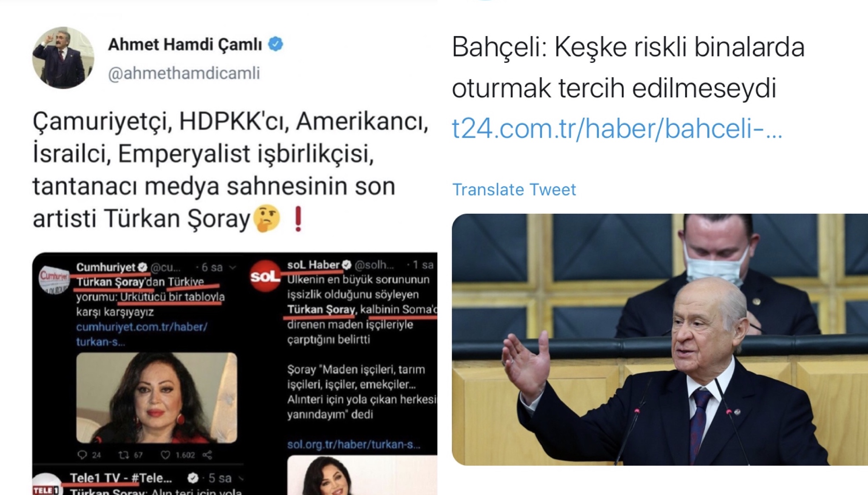Click the retweet icon showing 67
Viewport: 868px width, 495px height.
(x=124, y=455)
